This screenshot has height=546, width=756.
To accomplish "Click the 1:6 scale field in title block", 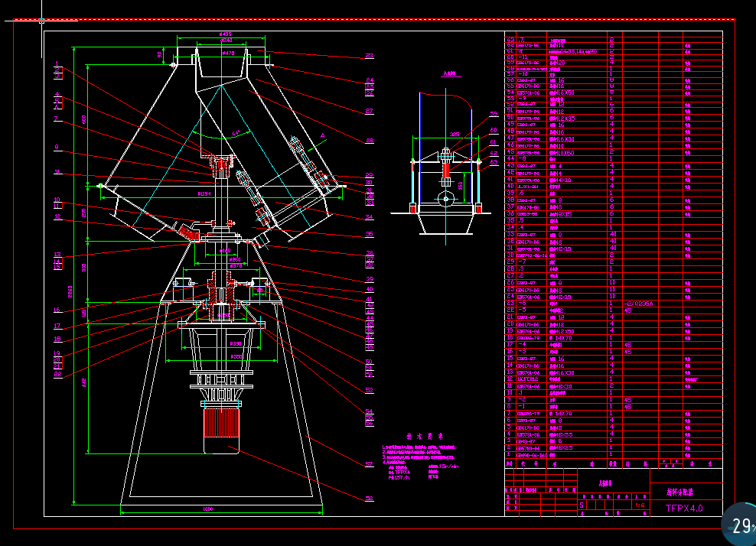I will [x=640, y=505].
